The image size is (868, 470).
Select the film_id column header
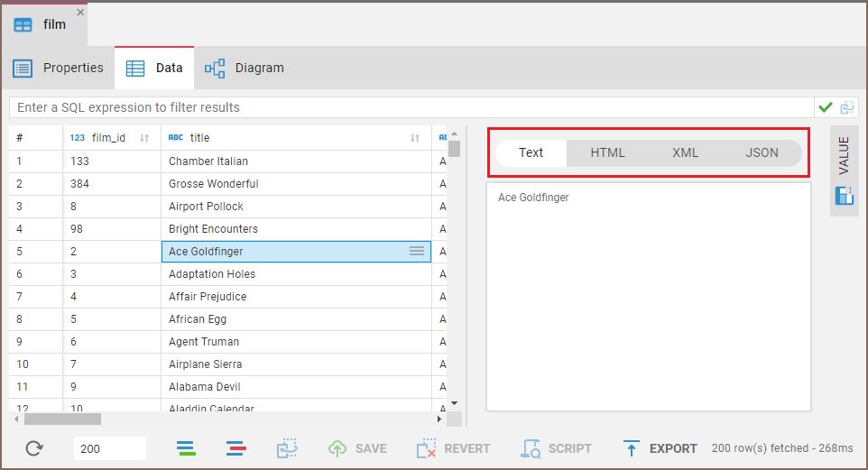(x=112, y=138)
